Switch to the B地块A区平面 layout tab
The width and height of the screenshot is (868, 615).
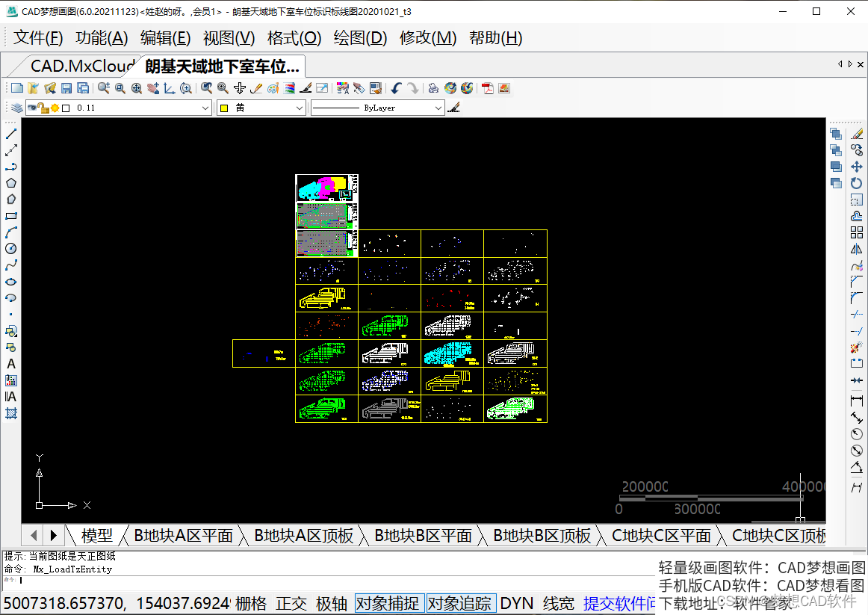(x=183, y=535)
